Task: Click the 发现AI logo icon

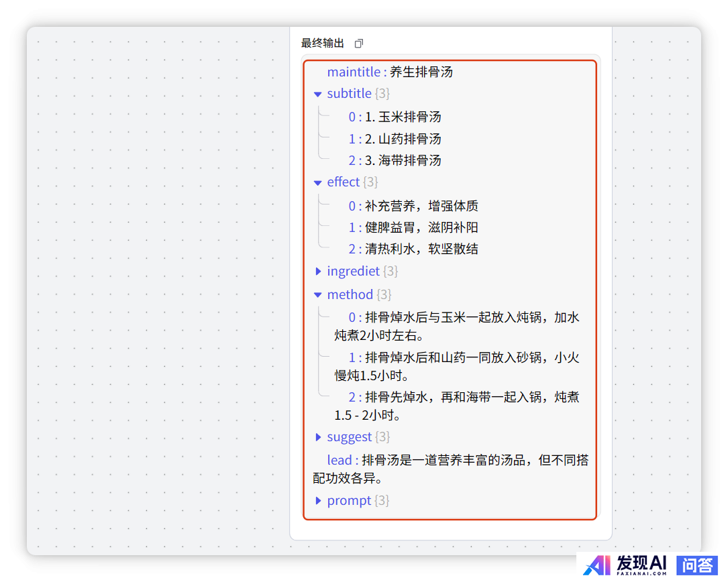Action: pyautogui.click(x=597, y=565)
